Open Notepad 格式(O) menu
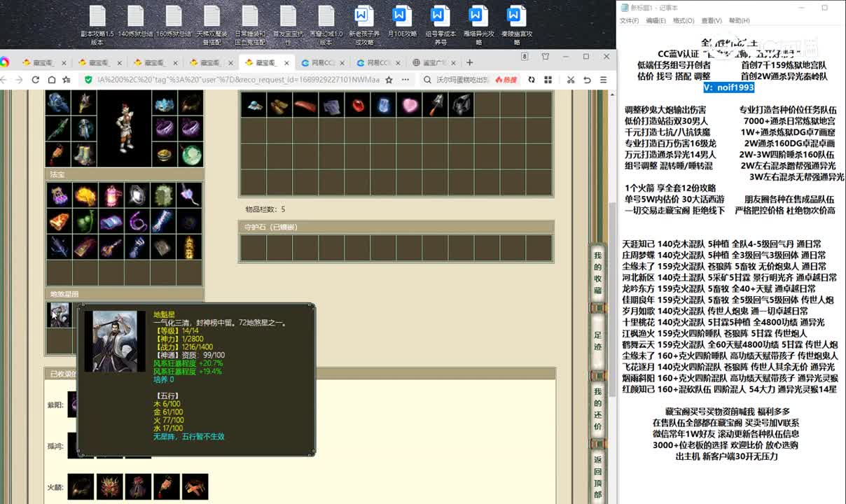Viewport: 846px width, 504px height. pos(684,21)
